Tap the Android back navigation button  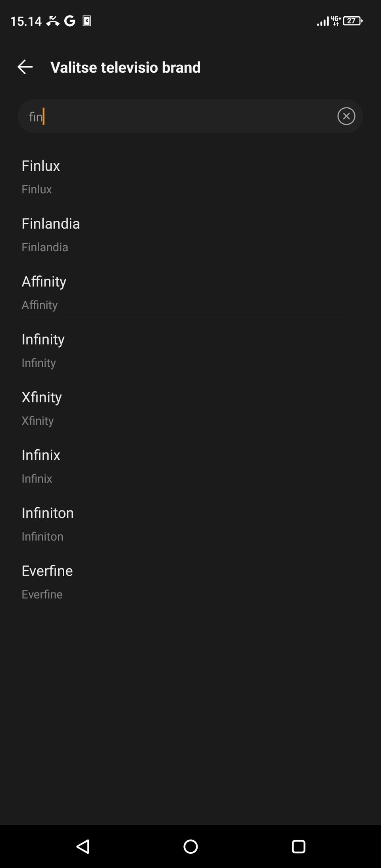point(83,846)
